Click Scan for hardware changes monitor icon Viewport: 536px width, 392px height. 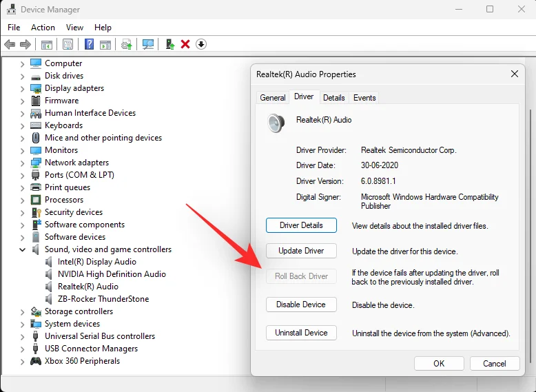[148, 44]
